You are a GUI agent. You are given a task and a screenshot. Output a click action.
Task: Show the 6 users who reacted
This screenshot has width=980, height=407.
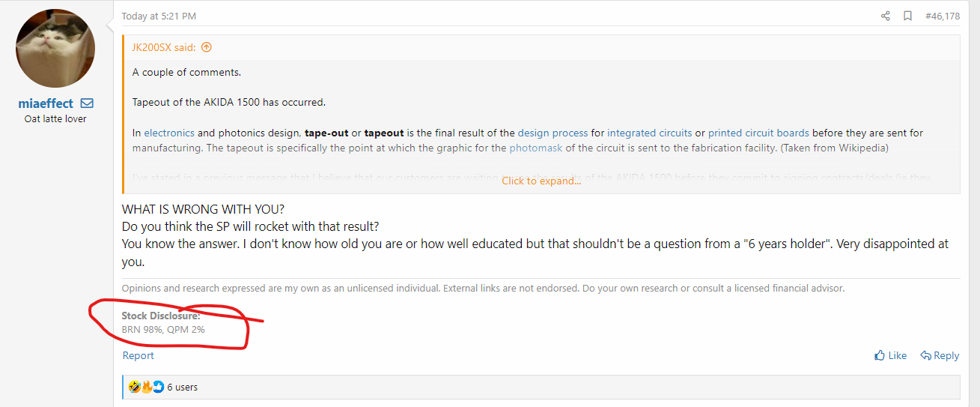click(x=183, y=388)
